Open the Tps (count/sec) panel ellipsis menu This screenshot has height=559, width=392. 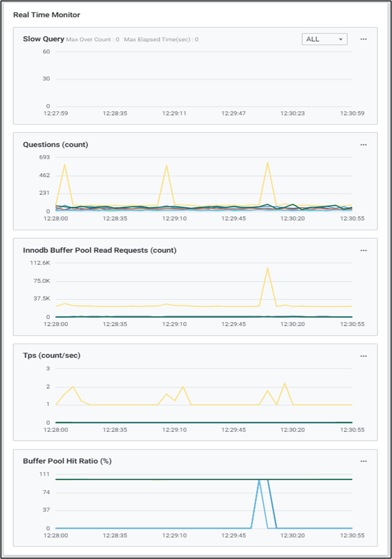coord(363,356)
